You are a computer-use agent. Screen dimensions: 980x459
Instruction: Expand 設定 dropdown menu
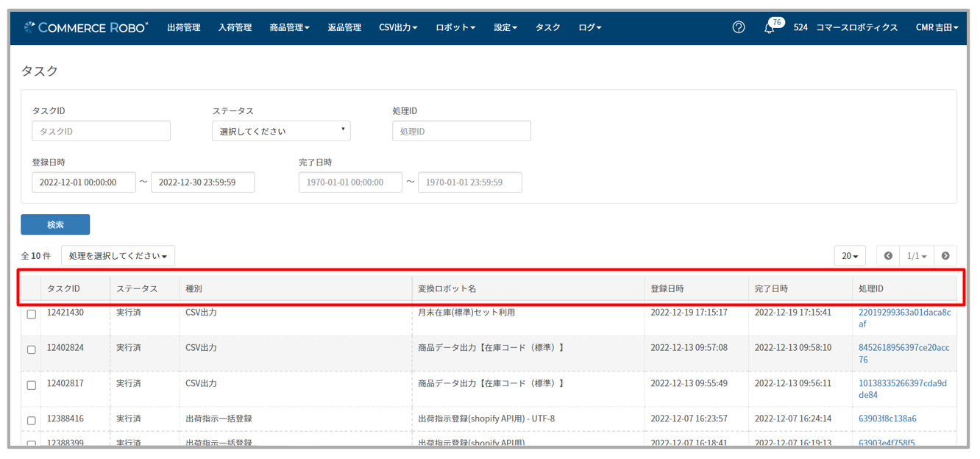505,27
